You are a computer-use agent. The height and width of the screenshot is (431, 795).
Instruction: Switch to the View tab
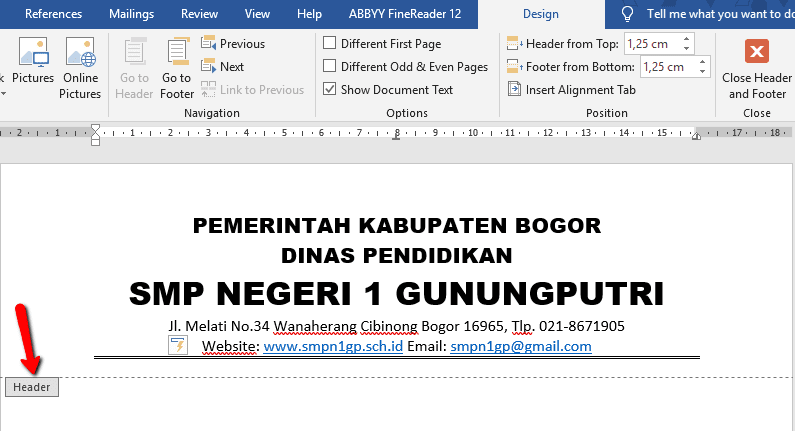[x=257, y=14]
